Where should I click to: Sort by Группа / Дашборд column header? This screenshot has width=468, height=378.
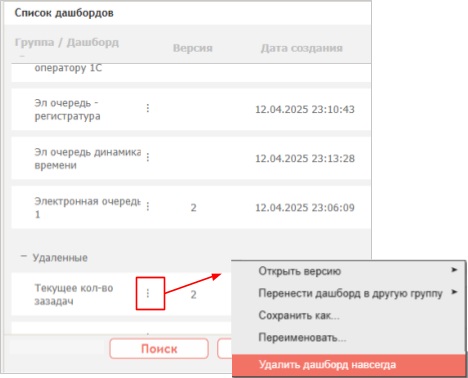[x=67, y=42]
